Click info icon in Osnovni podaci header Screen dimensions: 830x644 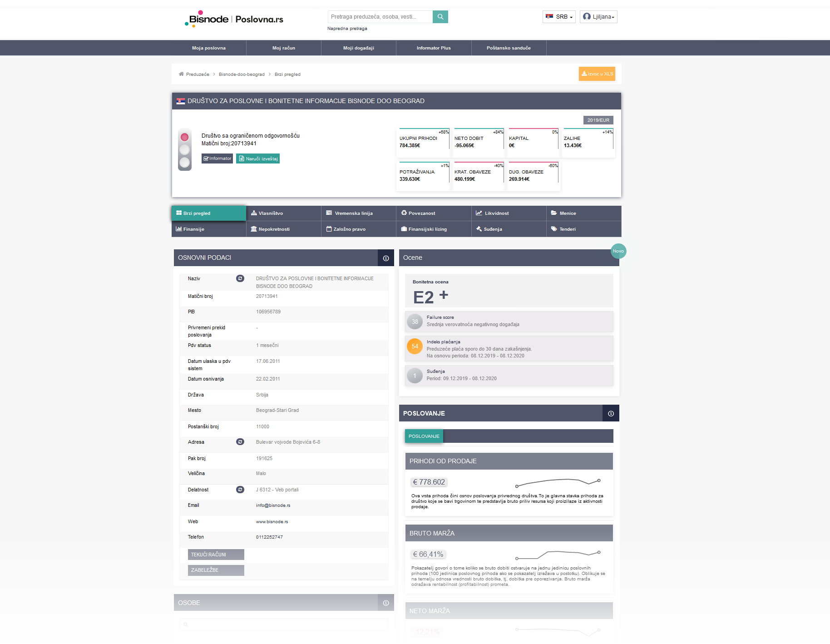(386, 258)
